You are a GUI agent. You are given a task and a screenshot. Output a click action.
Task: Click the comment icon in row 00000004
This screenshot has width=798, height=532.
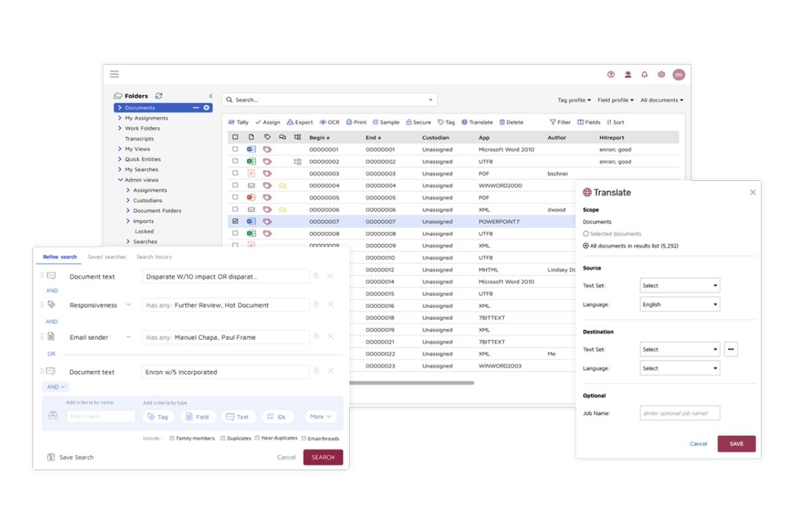coord(283,186)
